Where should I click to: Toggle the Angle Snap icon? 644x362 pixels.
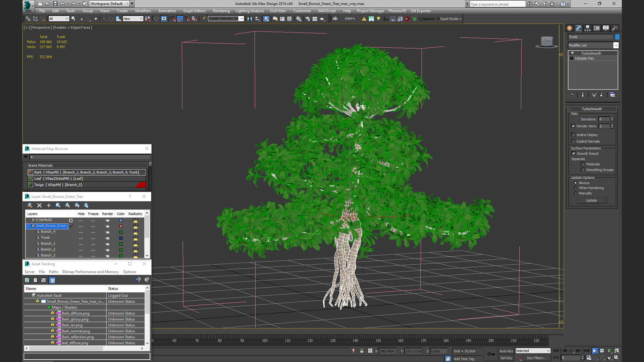pyautogui.click(x=180, y=19)
